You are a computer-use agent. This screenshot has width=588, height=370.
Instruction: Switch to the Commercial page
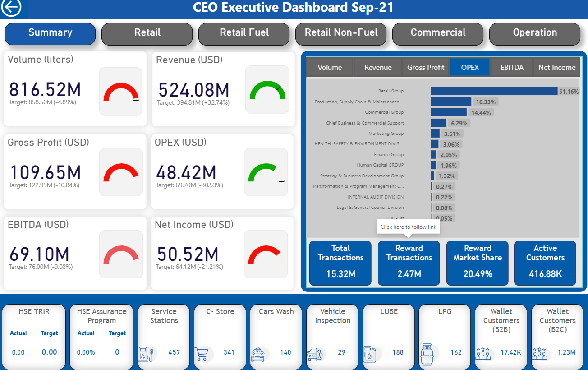tap(438, 33)
